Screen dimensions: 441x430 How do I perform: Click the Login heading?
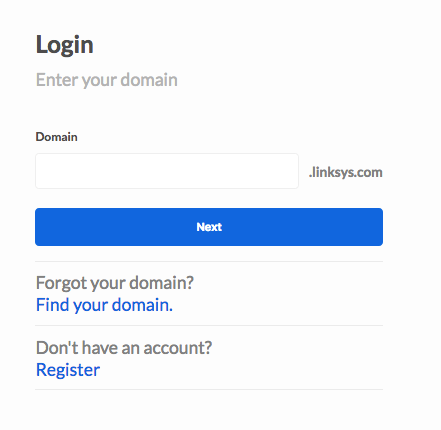(65, 46)
